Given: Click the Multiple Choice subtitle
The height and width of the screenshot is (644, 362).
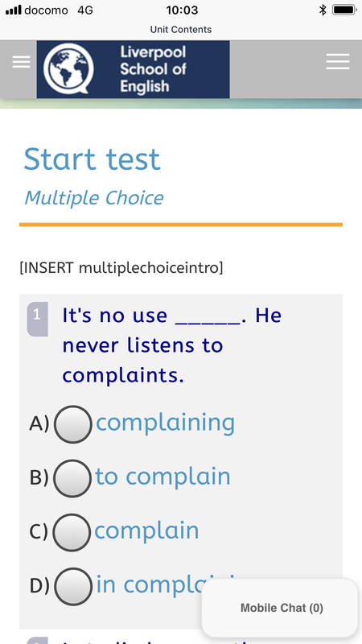Looking at the screenshot, I should 94,198.
